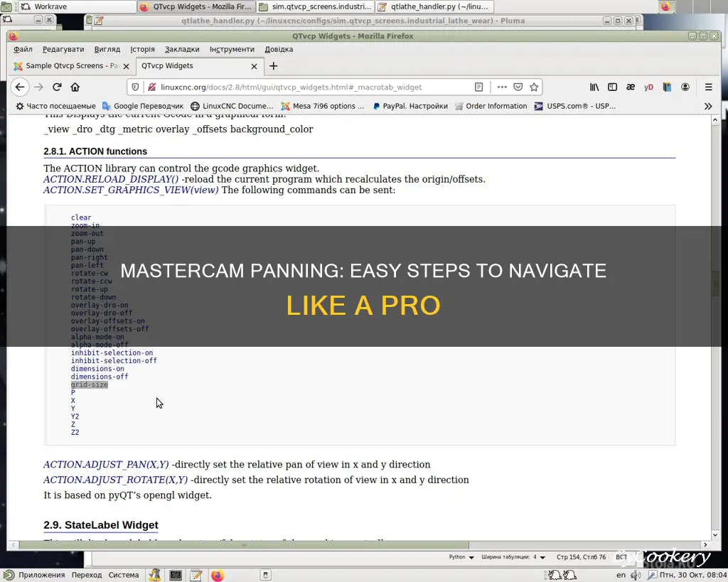Show more bookmarks chevron
Image resolution: width=728 pixels, height=582 pixels.
click(x=708, y=107)
